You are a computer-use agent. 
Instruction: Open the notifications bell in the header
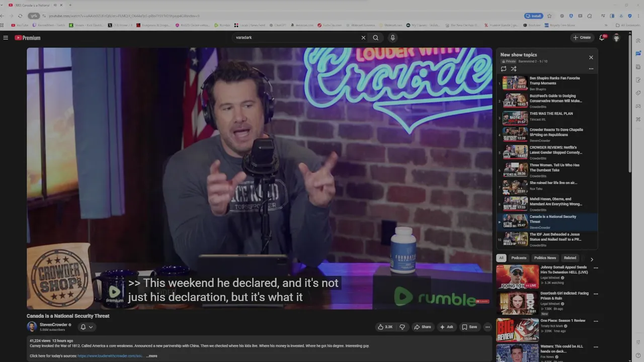click(602, 38)
